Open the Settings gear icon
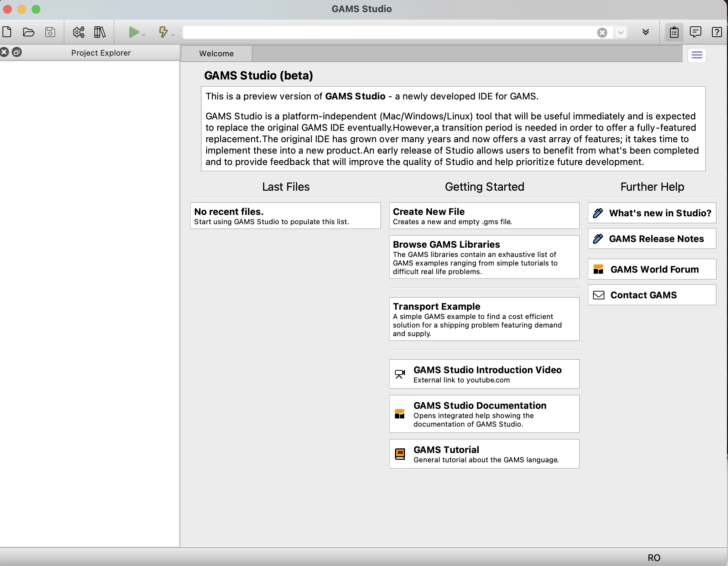Viewport: 728px width, 566px height. [x=77, y=32]
